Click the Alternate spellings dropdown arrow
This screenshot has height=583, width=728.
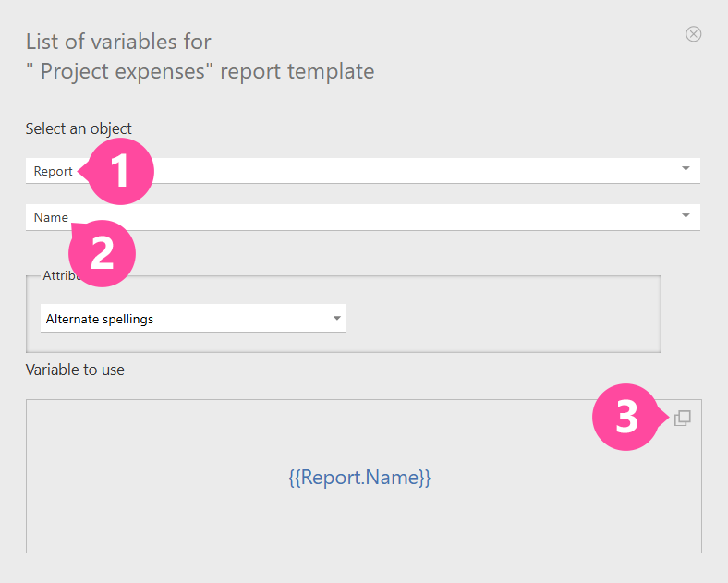point(336,319)
